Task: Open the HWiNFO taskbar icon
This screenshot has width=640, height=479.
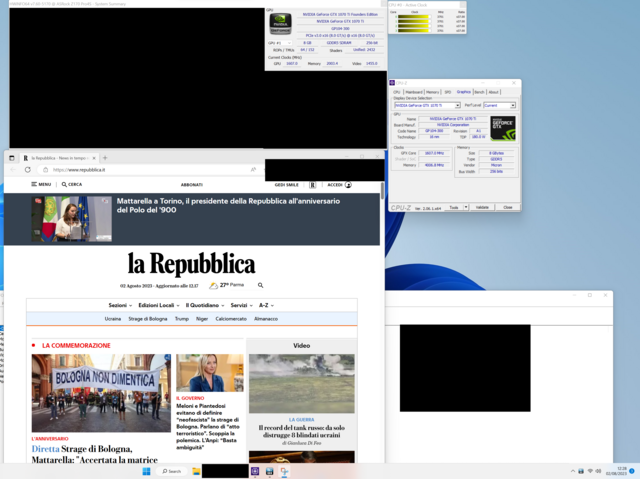Action: 269,471
